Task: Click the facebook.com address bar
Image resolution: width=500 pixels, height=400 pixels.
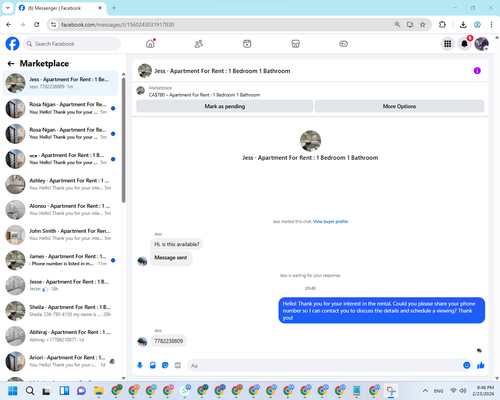Action: (220, 25)
